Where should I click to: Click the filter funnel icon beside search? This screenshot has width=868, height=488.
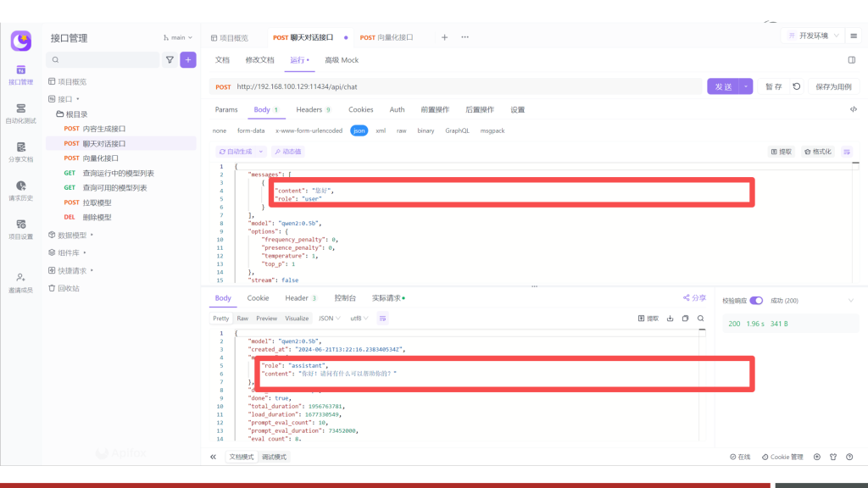(170, 60)
